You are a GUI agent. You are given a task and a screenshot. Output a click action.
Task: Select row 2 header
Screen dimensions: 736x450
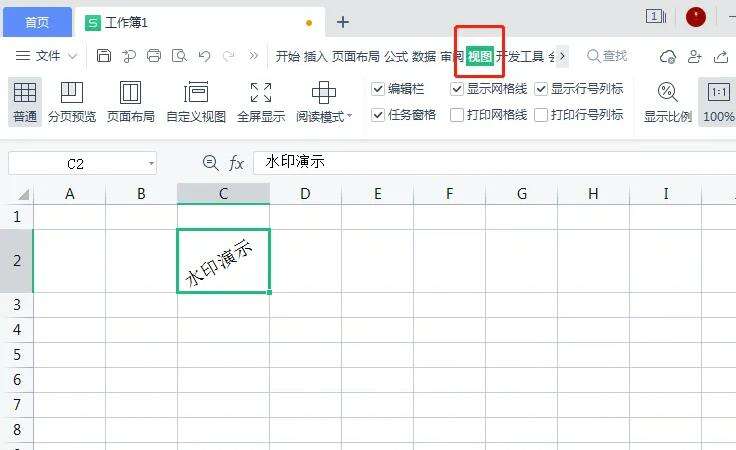tap(17, 261)
